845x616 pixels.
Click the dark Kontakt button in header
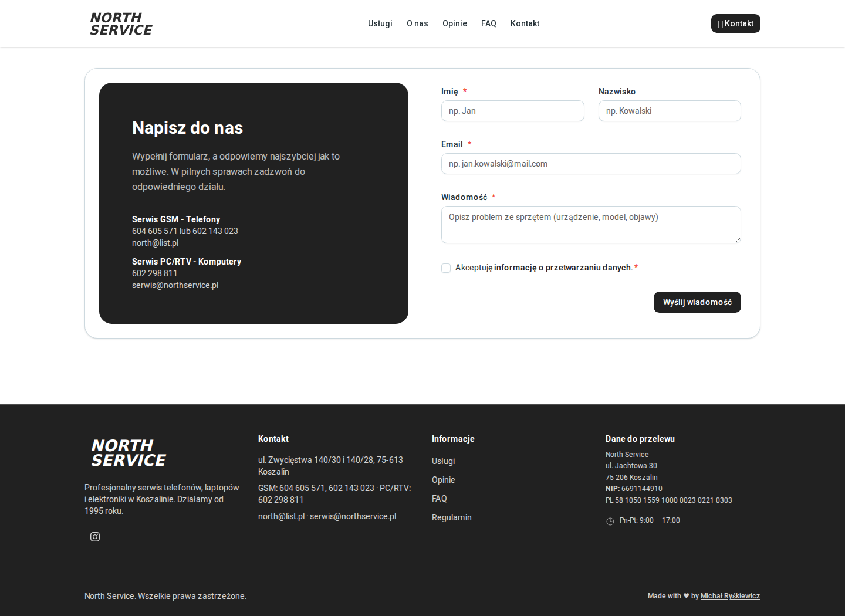coord(736,23)
